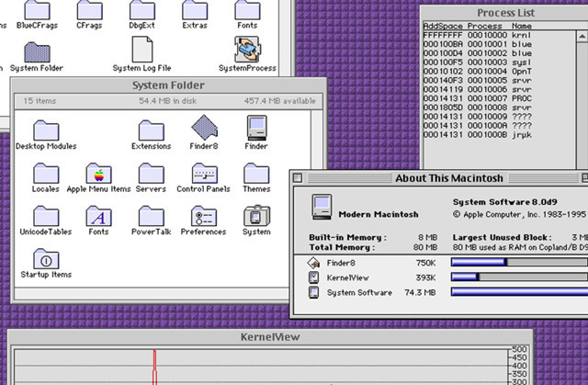Select the OpnT process row
The image size is (588, 385).
pos(499,72)
